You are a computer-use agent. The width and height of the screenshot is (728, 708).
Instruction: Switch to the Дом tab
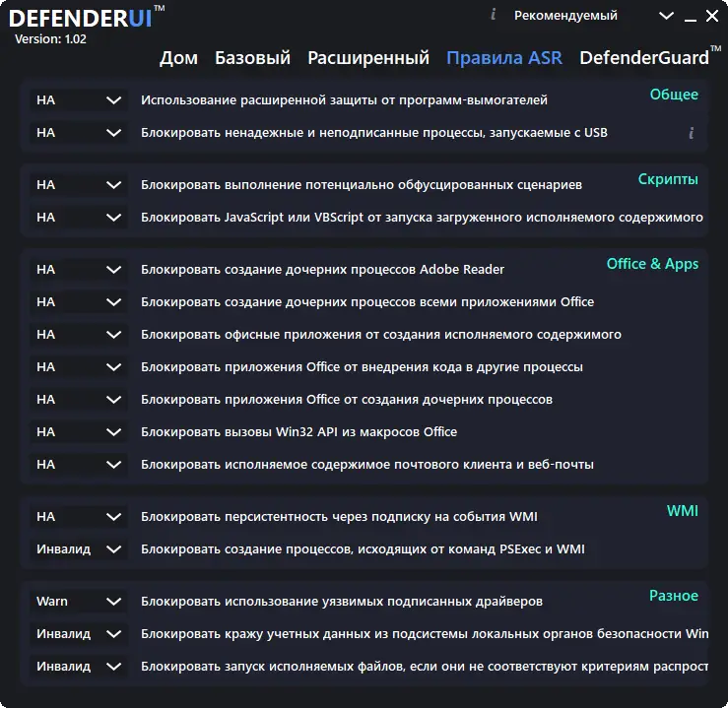[178, 58]
